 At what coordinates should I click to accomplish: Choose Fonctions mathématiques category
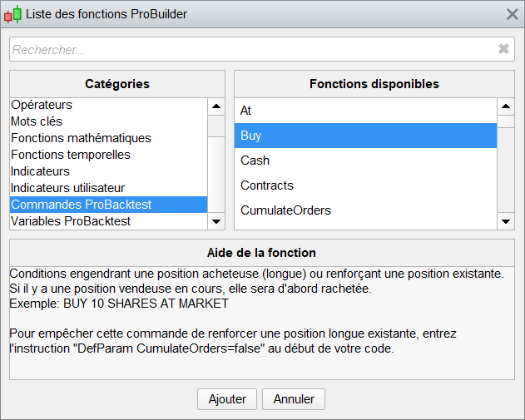(81, 138)
